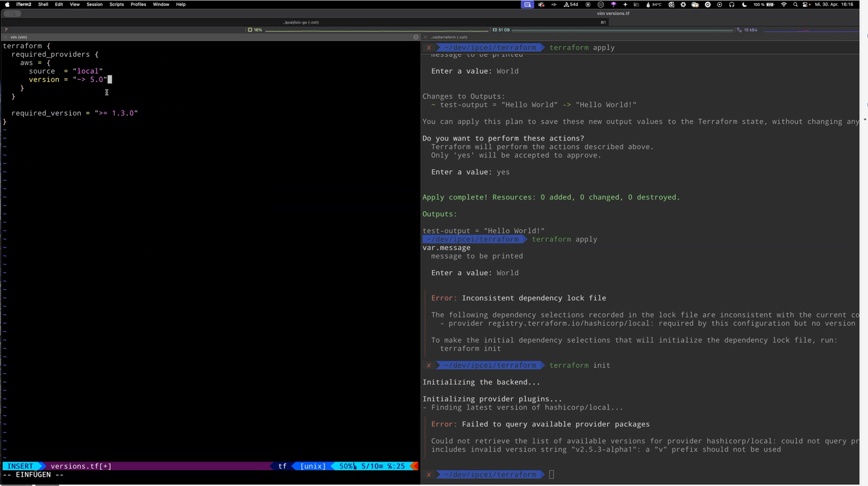
Task: Open the Scripts menu
Action: (x=116, y=4)
